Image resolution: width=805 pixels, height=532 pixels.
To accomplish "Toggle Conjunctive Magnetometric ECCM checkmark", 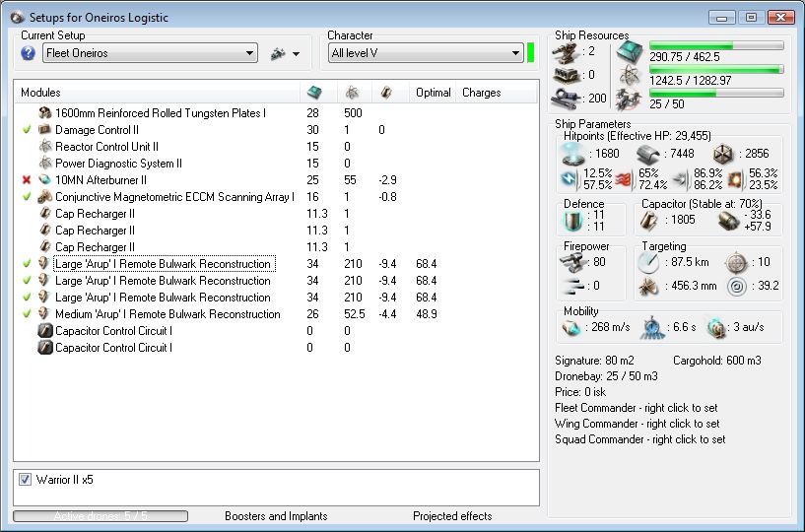I will (x=27, y=197).
